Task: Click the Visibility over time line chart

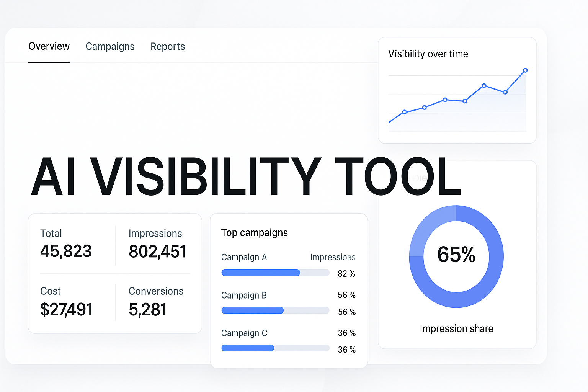Action: (457, 100)
